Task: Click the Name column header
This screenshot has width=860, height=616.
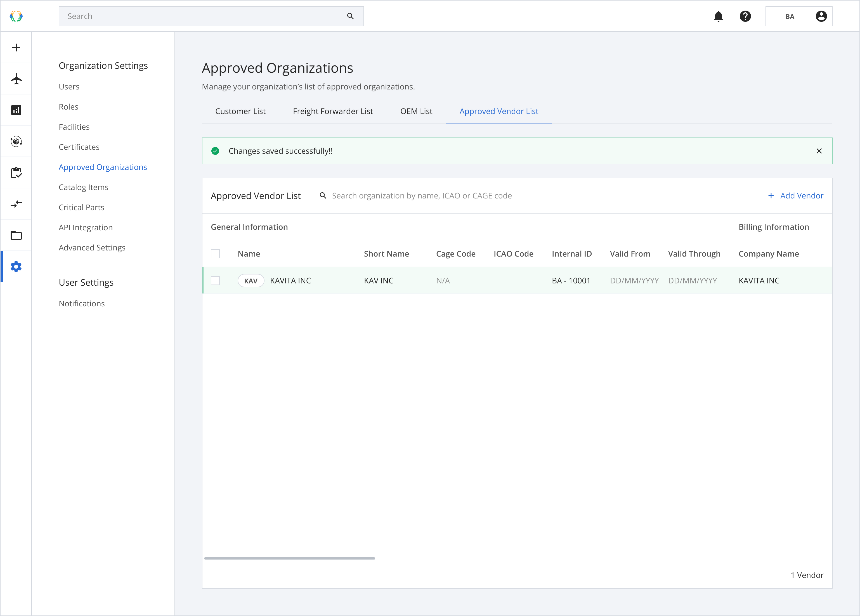Action: click(249, 254)
